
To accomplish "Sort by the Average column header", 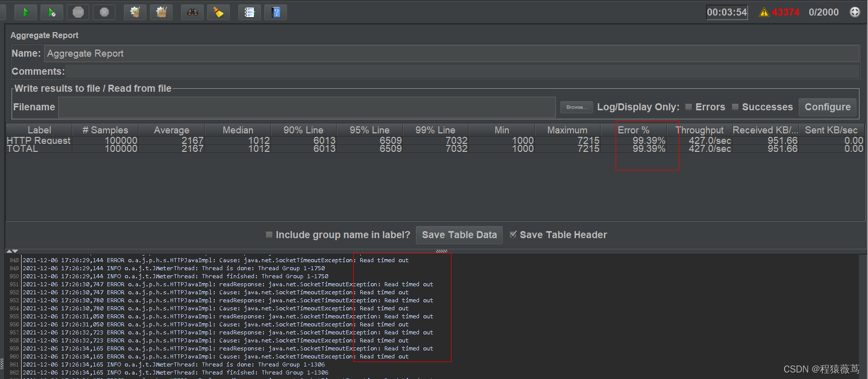I will point(172,130).
